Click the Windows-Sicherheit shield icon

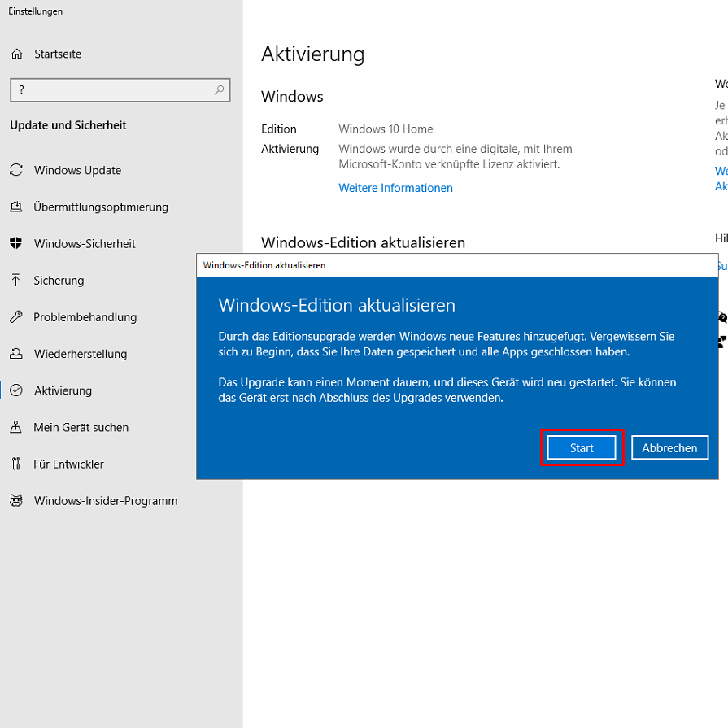pyautogui.click(x=15, y=244)
